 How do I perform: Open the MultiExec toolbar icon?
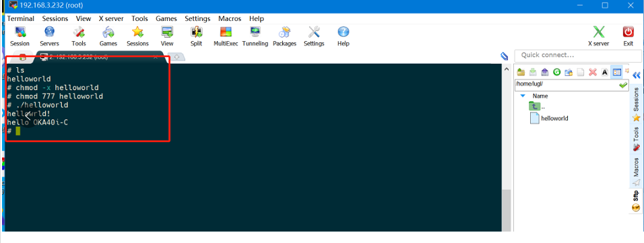[x=226, y=36]
